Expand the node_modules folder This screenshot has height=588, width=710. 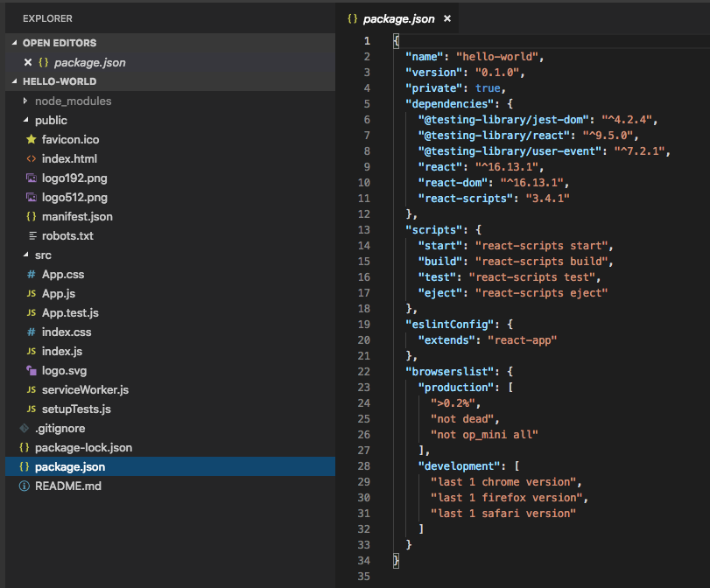pos(25,101)
